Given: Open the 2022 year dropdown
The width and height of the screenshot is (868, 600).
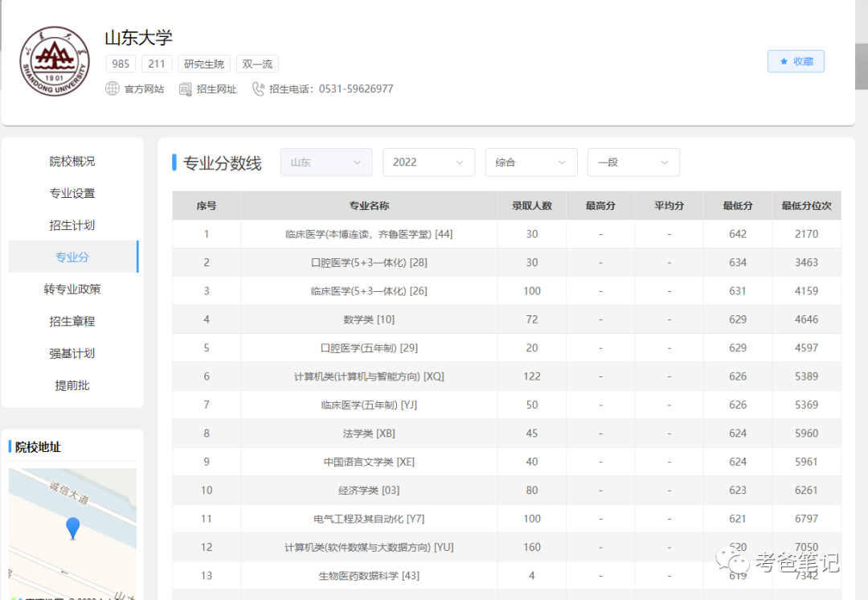Looking at the screenshot, I should 428,162.
